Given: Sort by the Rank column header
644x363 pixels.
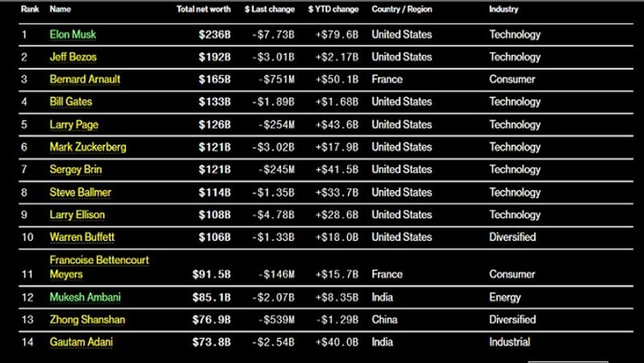Looking at the screenshot, I should tap(30, 9).
